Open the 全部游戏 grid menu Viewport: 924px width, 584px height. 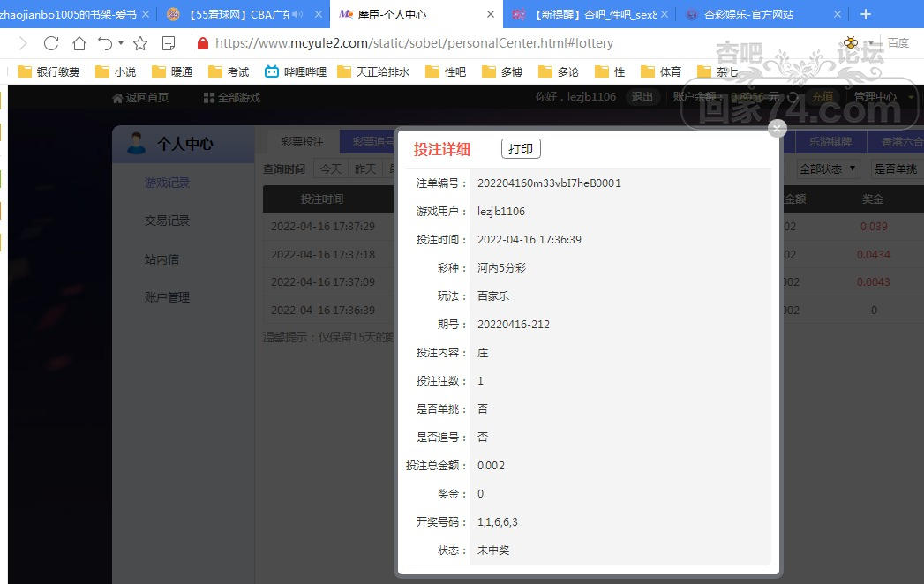[231, 97]
